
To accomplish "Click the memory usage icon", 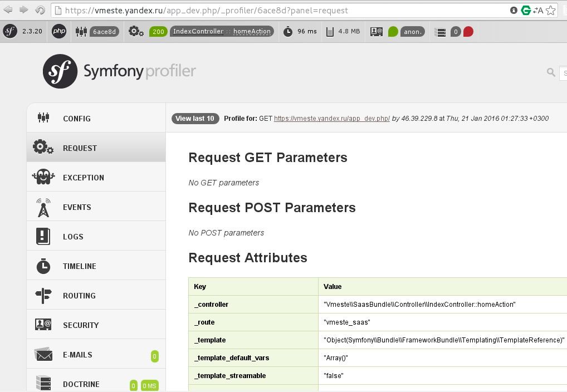I will (330, 32).
